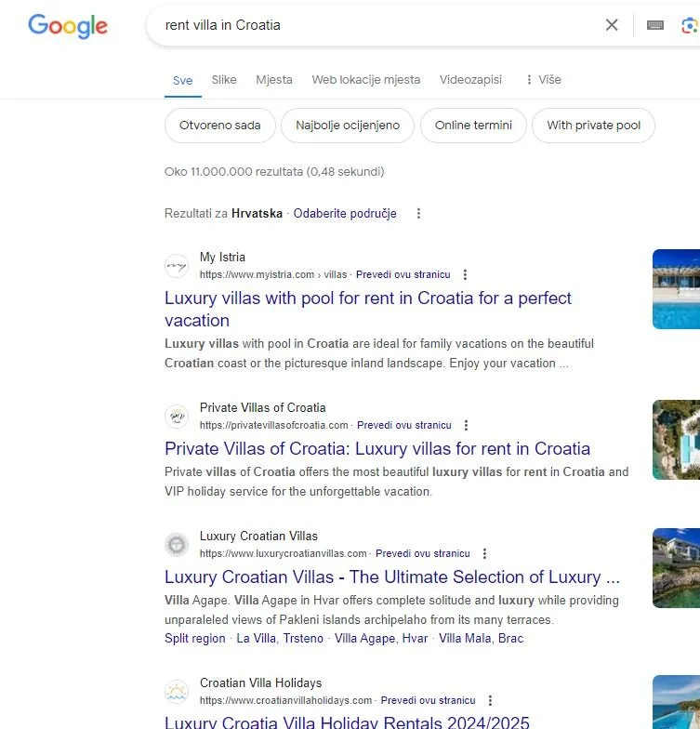Follow the Villa Mala, Brac sitelink
Screen dimensions: 700x729
(x=482, y=638)
